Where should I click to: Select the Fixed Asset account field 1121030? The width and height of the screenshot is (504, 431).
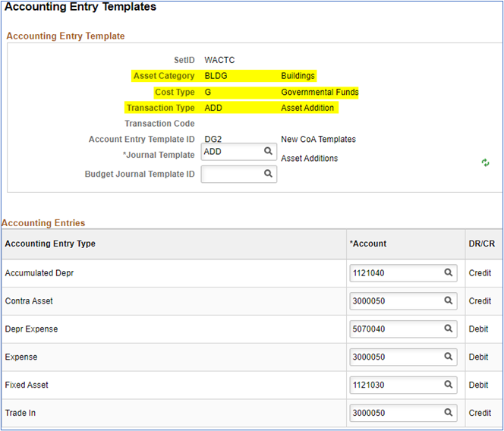(395, 385)
